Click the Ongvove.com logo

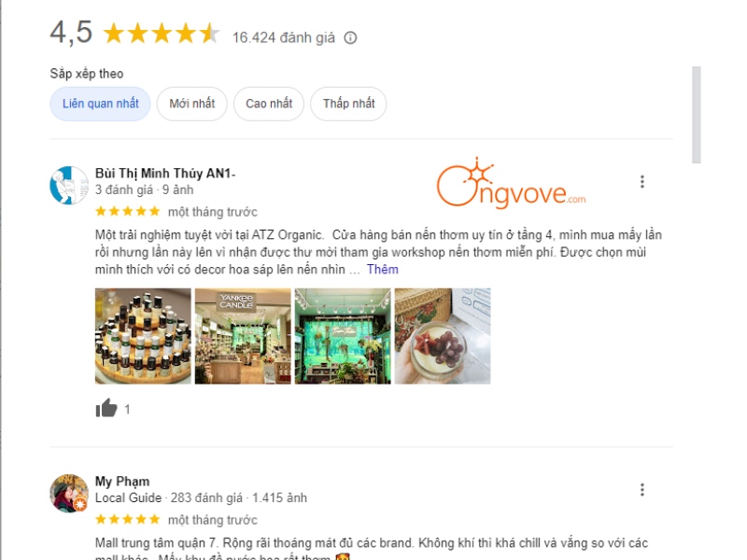pos(511,183)
